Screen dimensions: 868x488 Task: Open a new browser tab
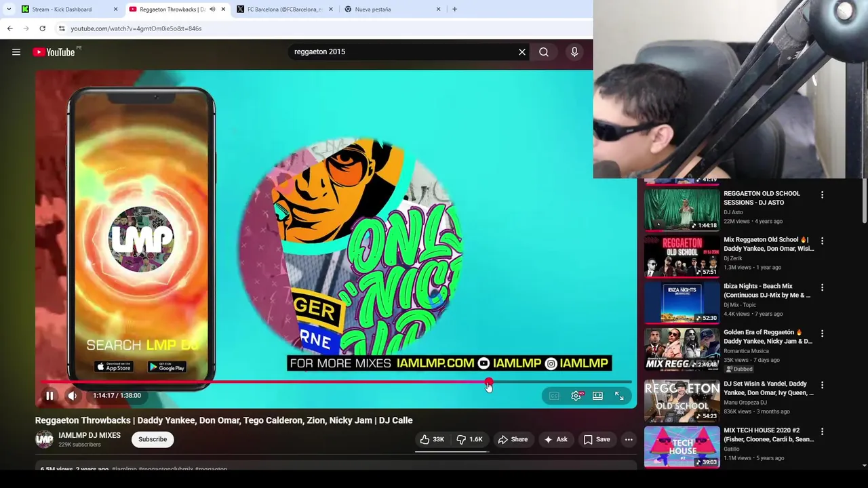pyautogui.click(x=454, y=9)
